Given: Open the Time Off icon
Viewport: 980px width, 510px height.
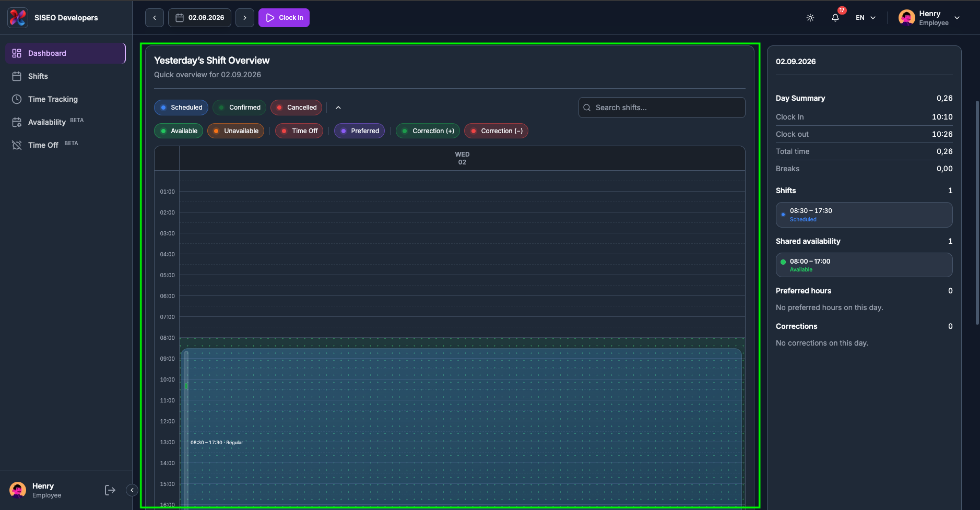Looking at the screenshot, I should click(17, 145).
